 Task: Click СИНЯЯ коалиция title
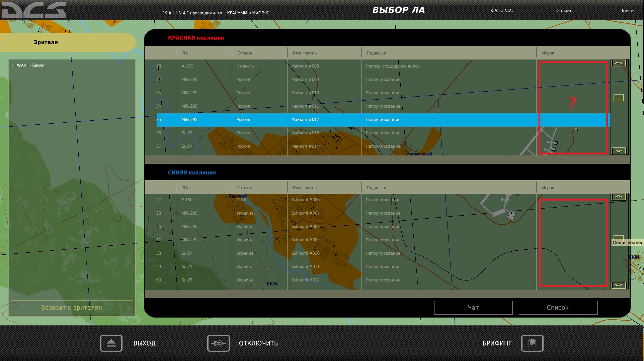192,173
